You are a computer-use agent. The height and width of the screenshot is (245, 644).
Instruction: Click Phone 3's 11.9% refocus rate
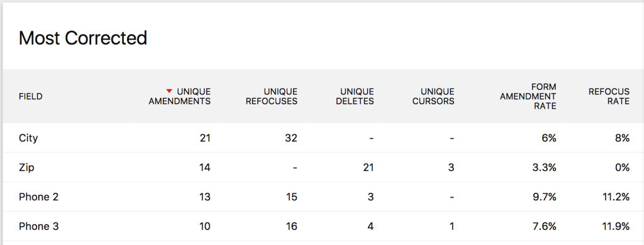tap(615, 227)
